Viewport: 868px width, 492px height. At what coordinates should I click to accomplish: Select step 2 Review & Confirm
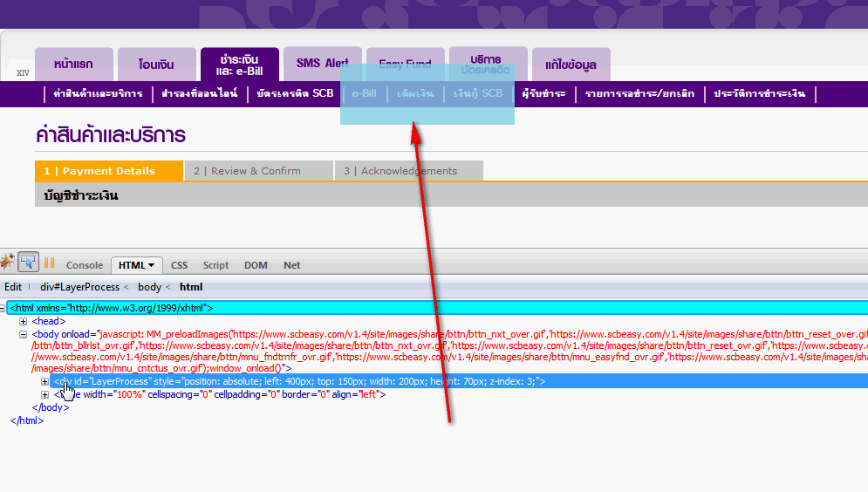pos(258,171)
